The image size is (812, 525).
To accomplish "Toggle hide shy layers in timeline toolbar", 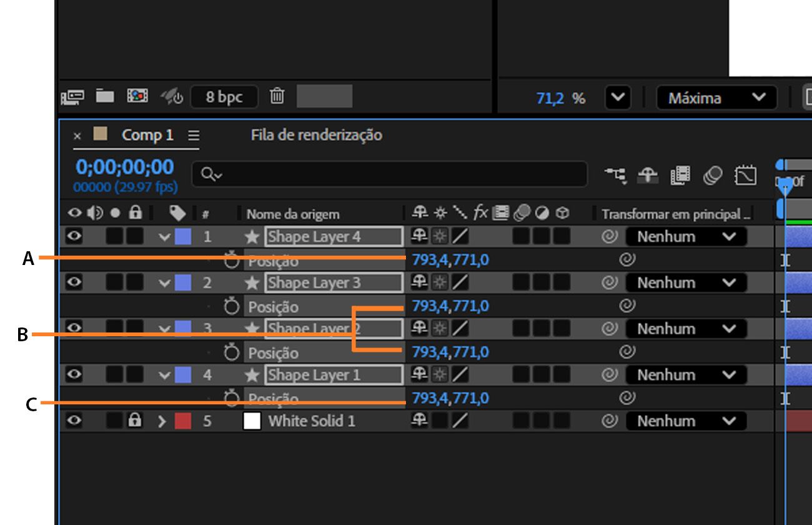I will [x=646, y=176].
